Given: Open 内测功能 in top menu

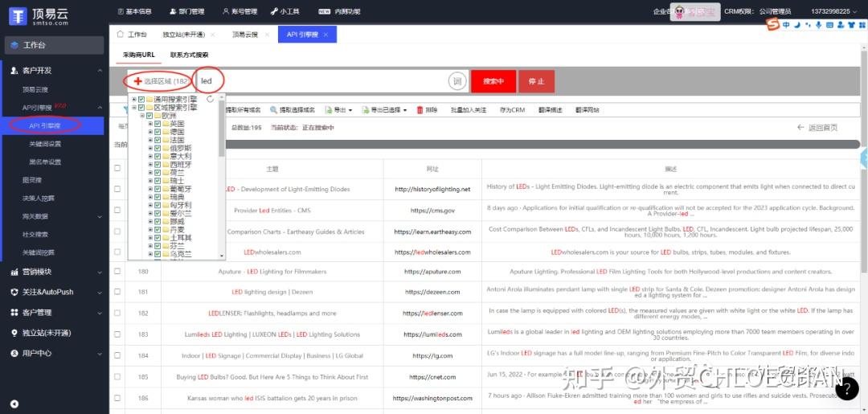Looking at the screenshot, I should 339,11.
